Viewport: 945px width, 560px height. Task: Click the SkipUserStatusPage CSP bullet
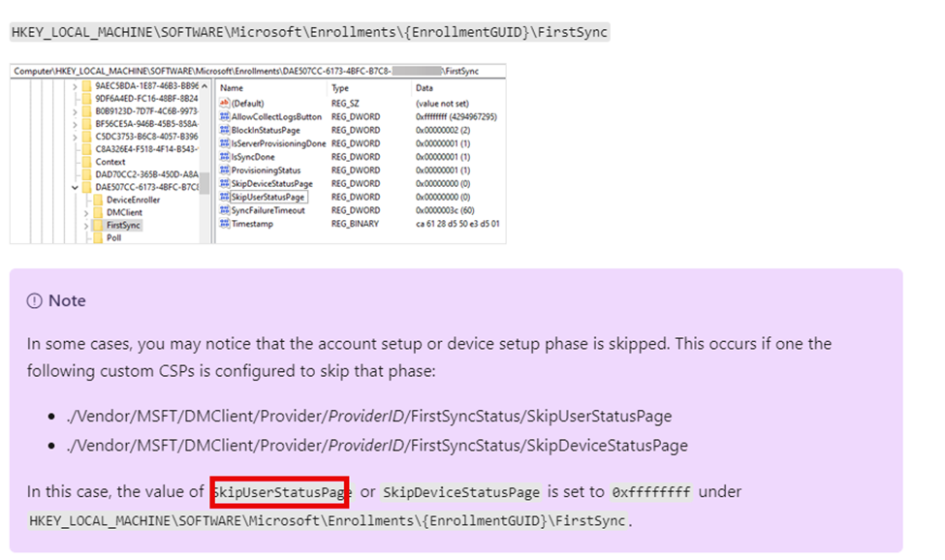click(369, 416)
